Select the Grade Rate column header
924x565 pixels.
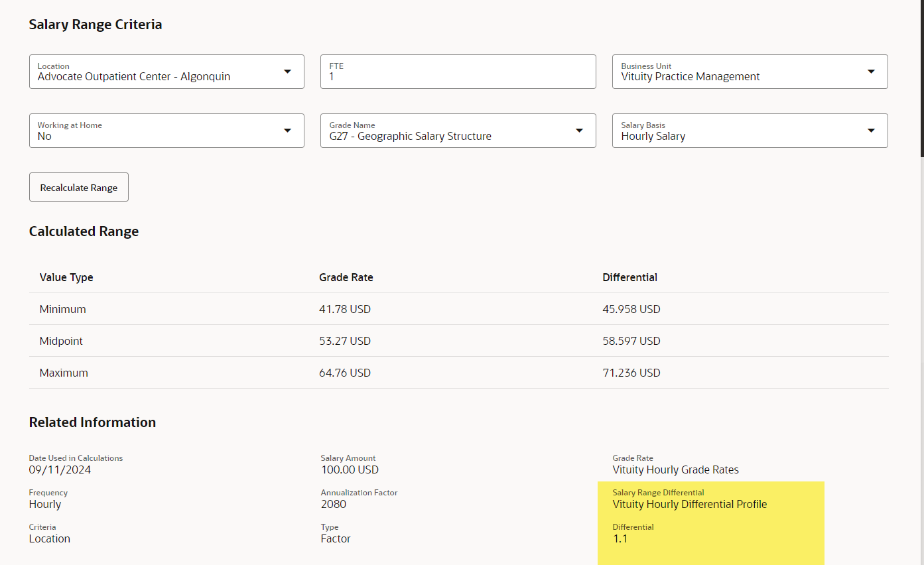[x=346, y=277]
